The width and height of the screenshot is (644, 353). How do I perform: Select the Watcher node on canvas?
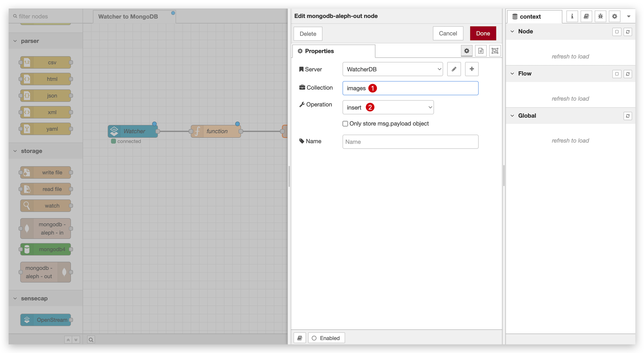[x=133, y=131]
